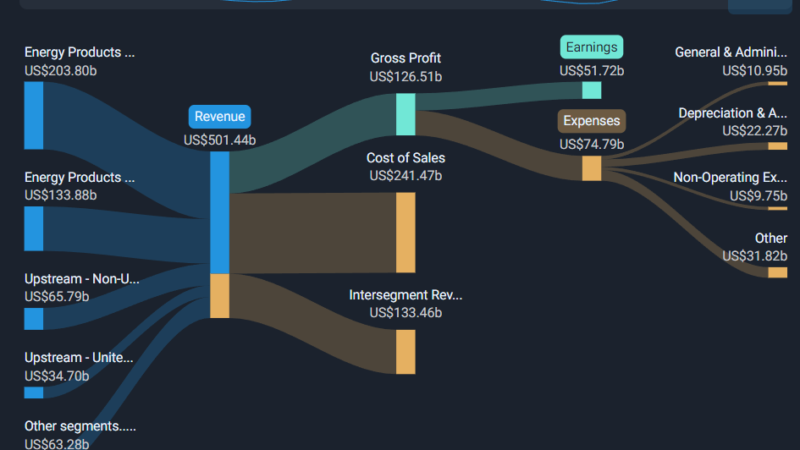Image resolution: width=800 pixels, height=450 pixels.
Task: Click the 'US$22.27b' value
Action: pyautogui.click(x=755, y=131)
